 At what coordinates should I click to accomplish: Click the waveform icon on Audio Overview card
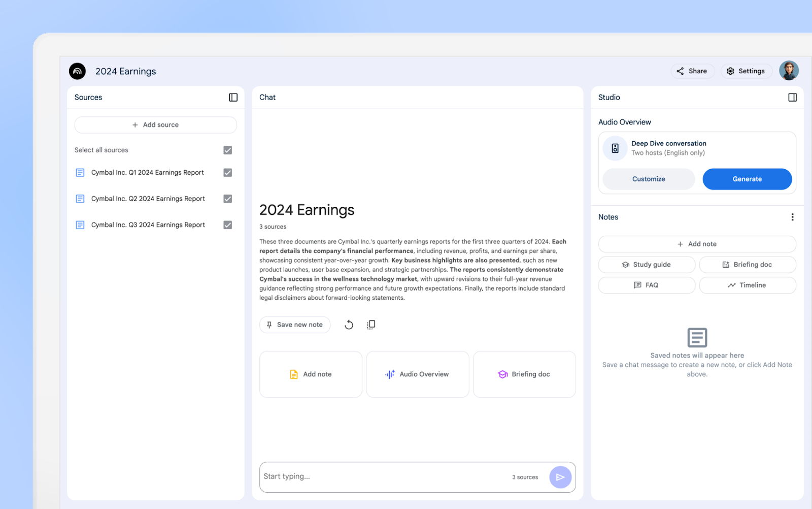(x=389, y=374)
